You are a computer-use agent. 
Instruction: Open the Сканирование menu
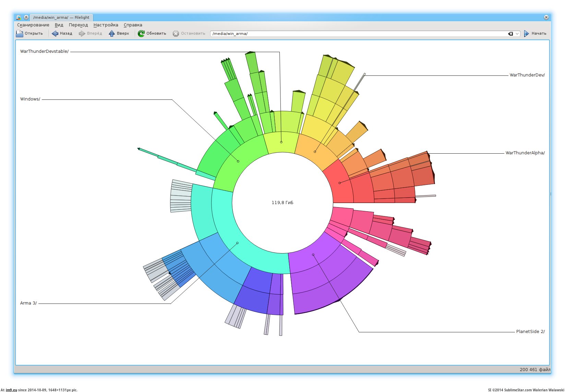[x=33, y=25]
